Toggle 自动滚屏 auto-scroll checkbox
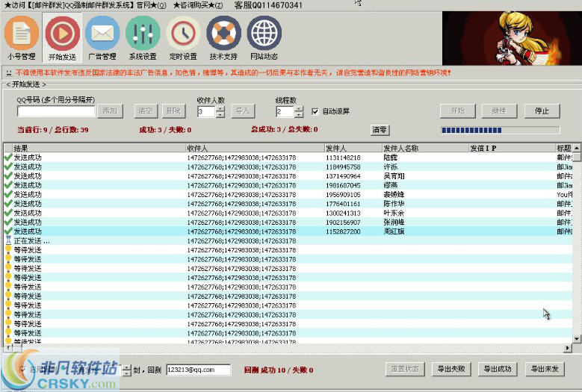Viewport: 582px width, 392px height. click(315, 112)
